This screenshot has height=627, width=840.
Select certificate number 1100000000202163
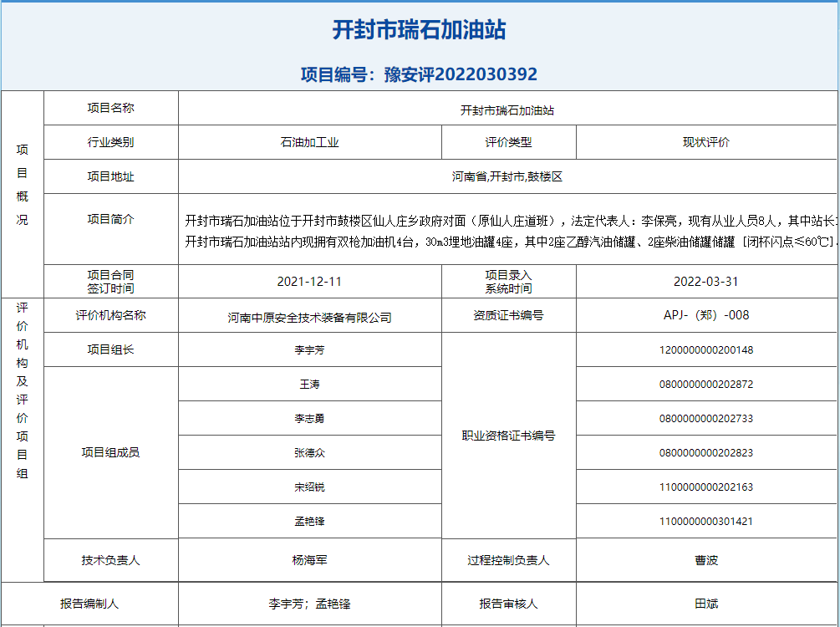pos(706,487)
